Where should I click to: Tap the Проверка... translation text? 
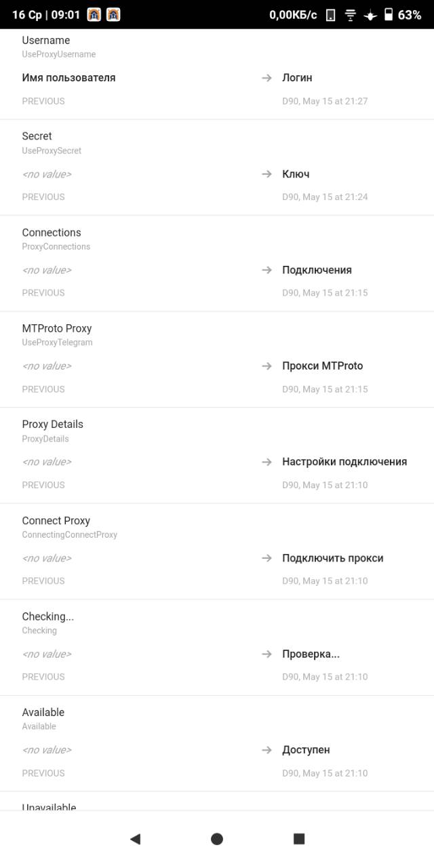point(311,654)
